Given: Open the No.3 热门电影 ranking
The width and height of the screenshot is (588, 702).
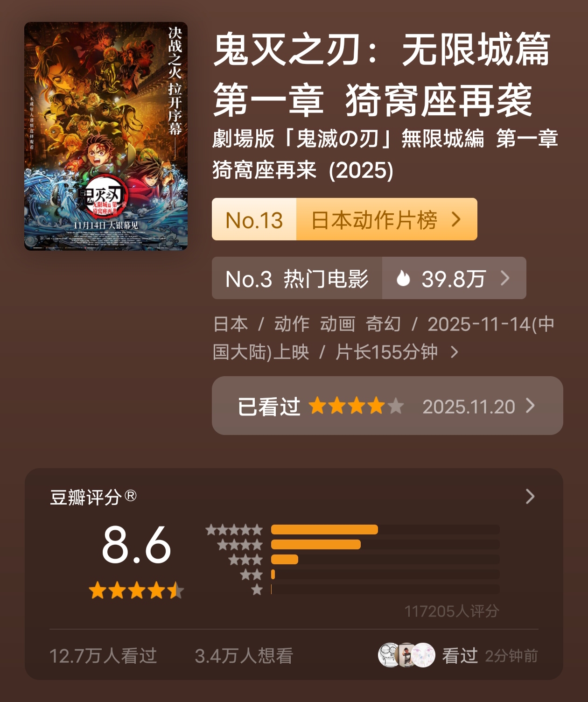Looking at the screenshot, I should (x=297, y=278).
